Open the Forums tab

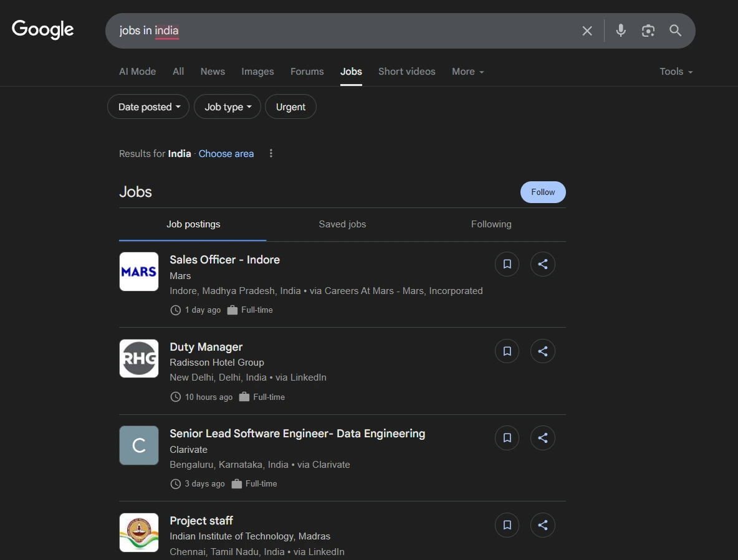(307, 72)
